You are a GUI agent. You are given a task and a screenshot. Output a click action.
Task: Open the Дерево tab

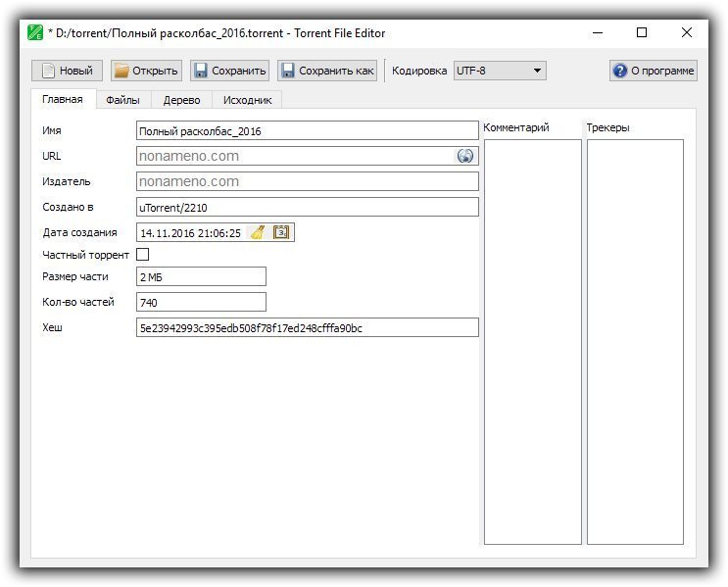[x=181, y=100]
